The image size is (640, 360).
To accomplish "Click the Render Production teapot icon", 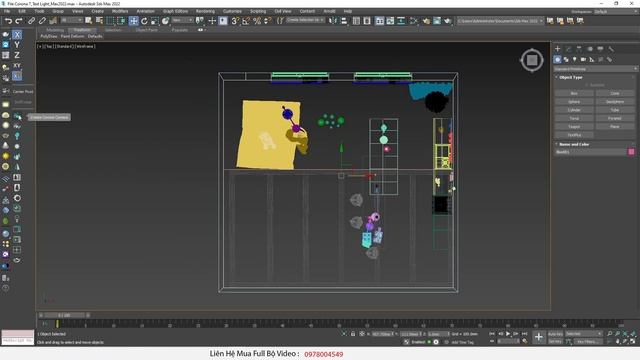I will click(448, 20).
